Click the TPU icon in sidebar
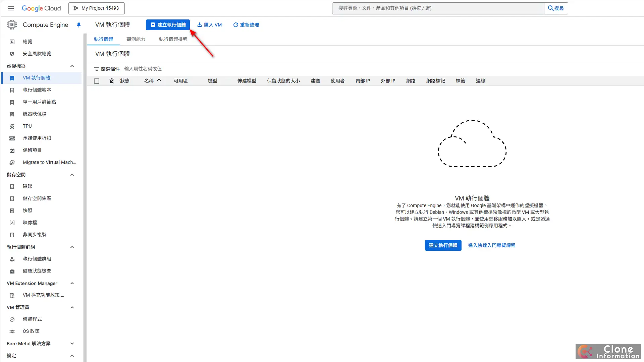 click(12, 126)
